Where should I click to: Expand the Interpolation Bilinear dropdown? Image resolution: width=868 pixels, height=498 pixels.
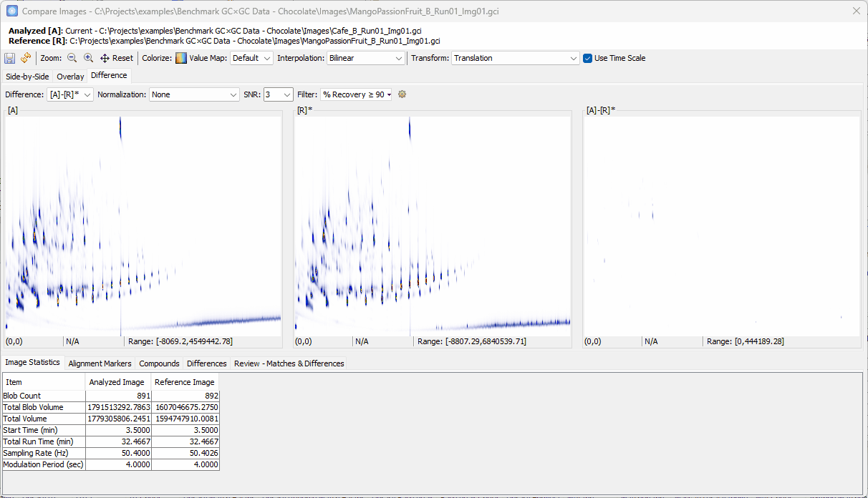366,59
